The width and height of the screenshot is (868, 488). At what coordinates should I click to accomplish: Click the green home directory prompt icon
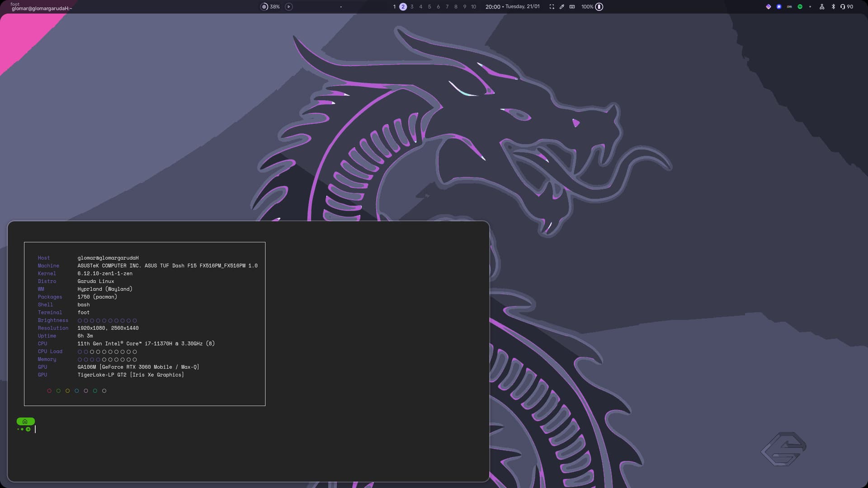click(x=25, y=421)
